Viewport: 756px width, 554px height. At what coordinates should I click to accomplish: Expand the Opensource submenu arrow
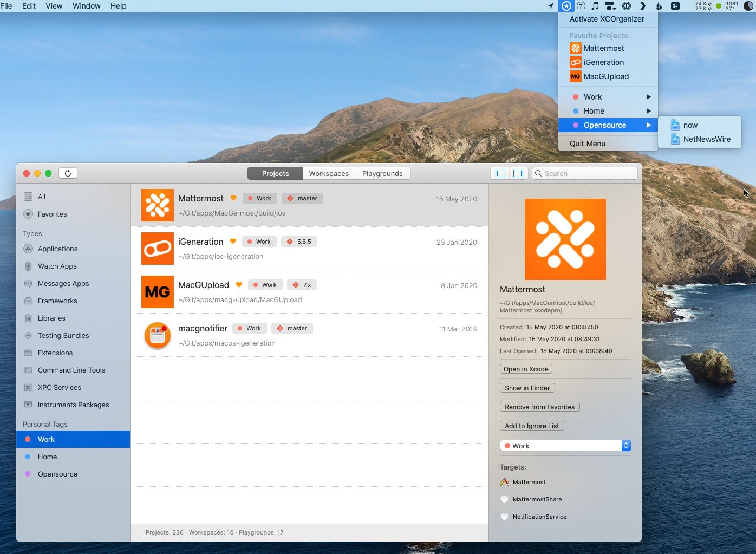(x=648, y=125)
